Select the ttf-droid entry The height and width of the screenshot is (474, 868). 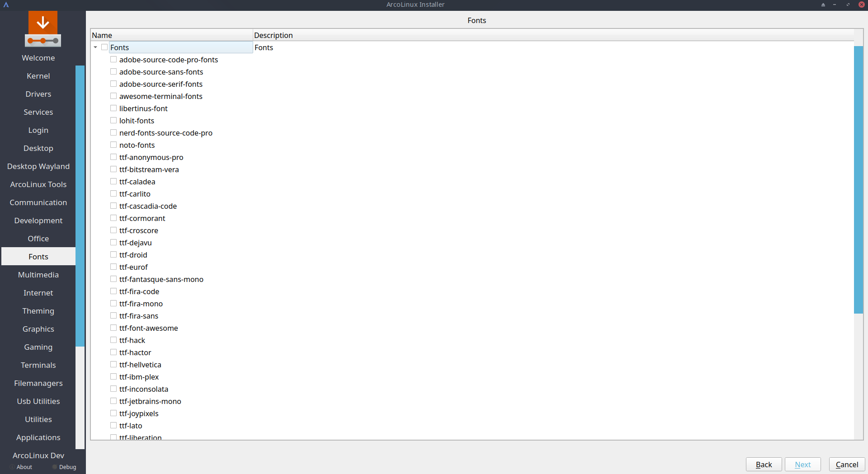[133, 255]
